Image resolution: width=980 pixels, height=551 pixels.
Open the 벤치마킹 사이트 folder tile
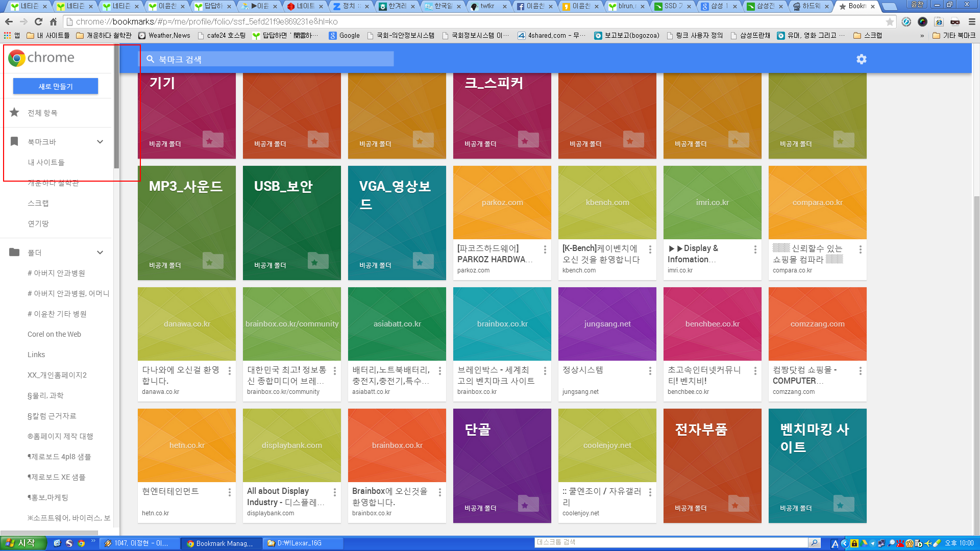[817, 466]
